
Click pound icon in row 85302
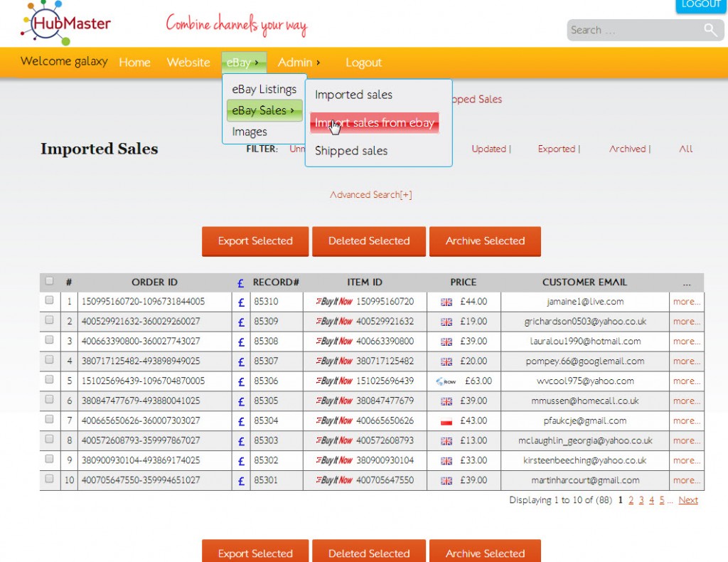[x=241, y=461]
